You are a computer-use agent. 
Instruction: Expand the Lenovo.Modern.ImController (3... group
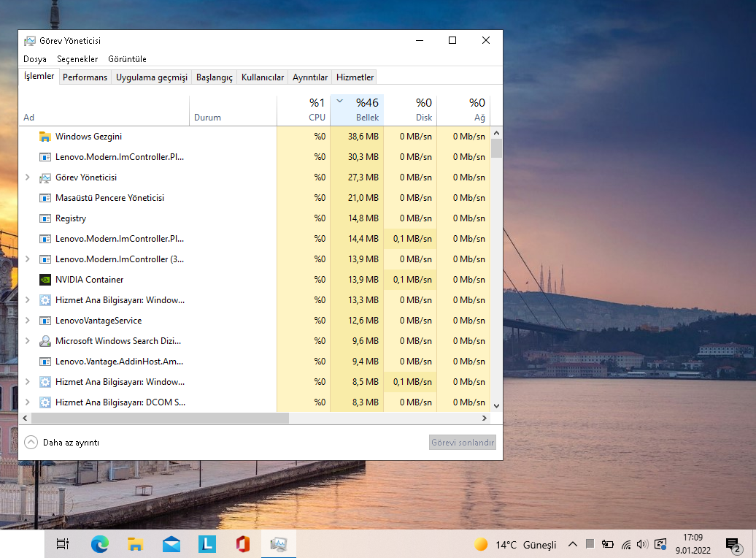click(28, 259)
